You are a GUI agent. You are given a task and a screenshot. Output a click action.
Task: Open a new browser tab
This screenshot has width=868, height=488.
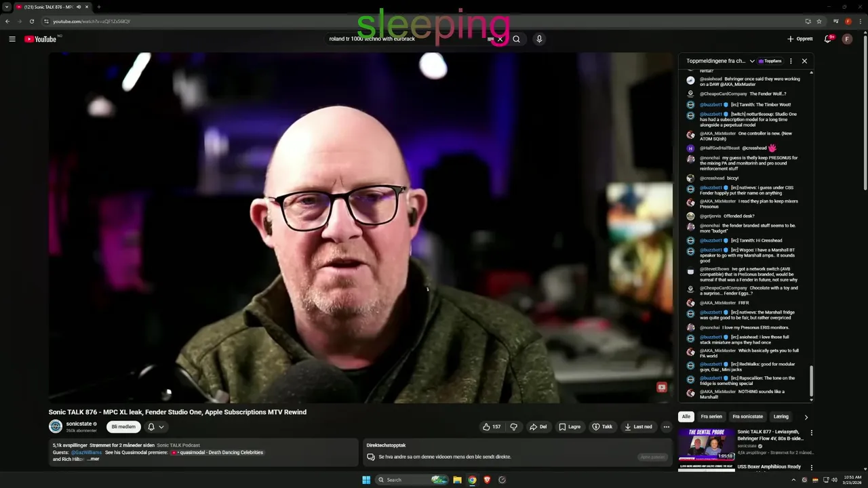98,7
